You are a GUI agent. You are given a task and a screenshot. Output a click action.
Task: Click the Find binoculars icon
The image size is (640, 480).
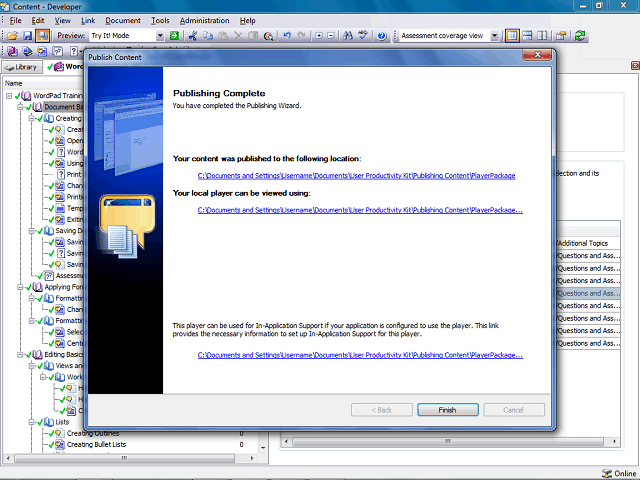348,36
